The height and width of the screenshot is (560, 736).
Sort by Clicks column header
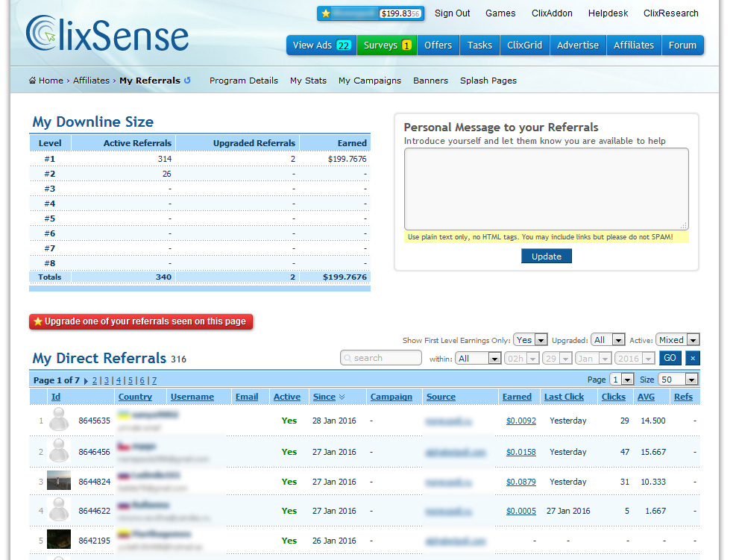pyautogui.click(x=614, y=397)
